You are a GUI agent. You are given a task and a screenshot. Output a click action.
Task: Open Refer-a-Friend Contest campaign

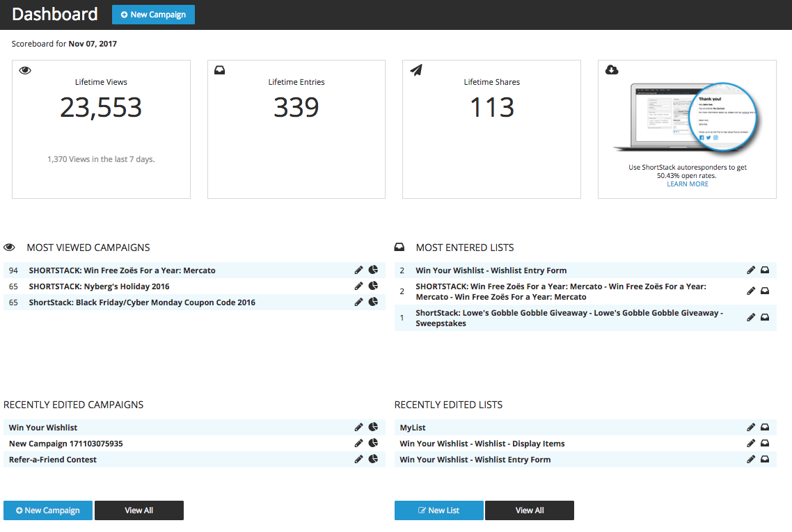coord(53,460)
